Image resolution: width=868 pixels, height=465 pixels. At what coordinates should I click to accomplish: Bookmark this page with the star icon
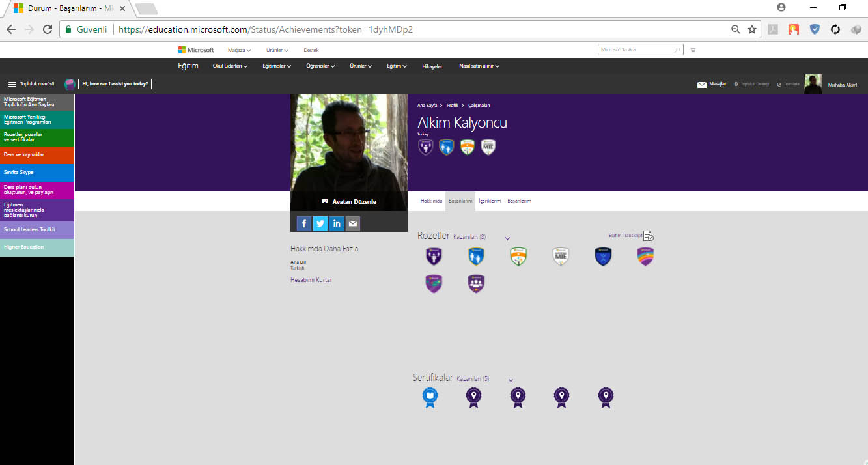tap(752, 29)
